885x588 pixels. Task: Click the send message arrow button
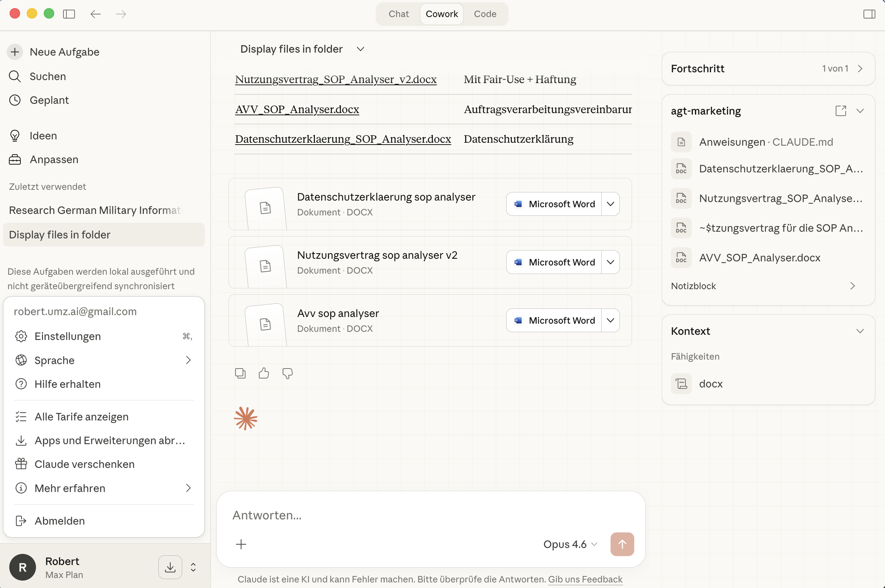tap(622, 544)
